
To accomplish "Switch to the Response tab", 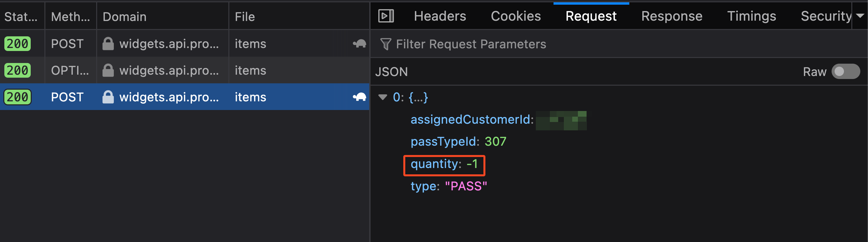I will 672,16.
